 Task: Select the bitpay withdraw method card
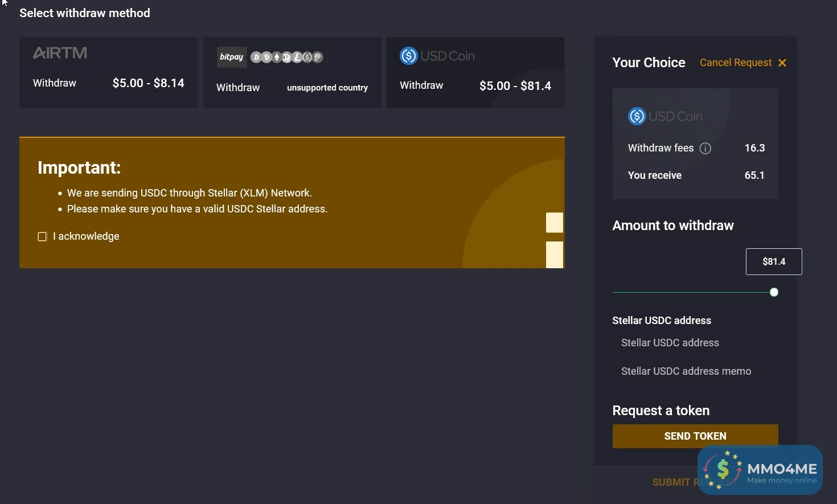tap(292, 72)
